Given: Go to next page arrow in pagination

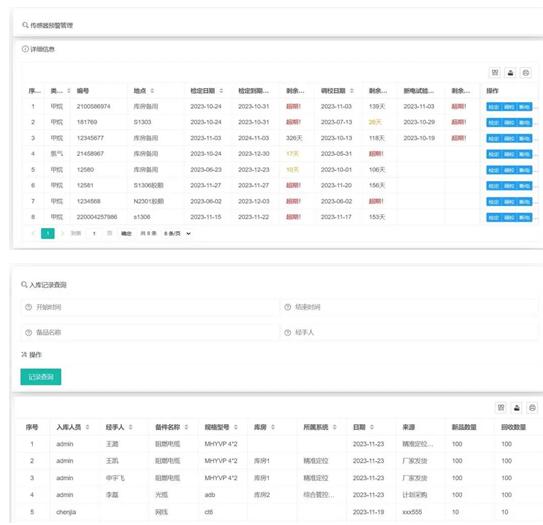Looking at the screenshot, I should pyautogui.click(x=62, y=233).
